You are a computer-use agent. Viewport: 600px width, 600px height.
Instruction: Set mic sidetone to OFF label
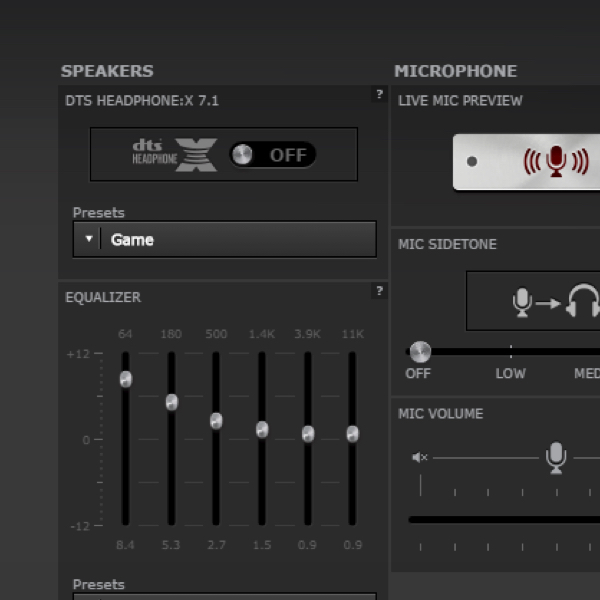[418, 373]
